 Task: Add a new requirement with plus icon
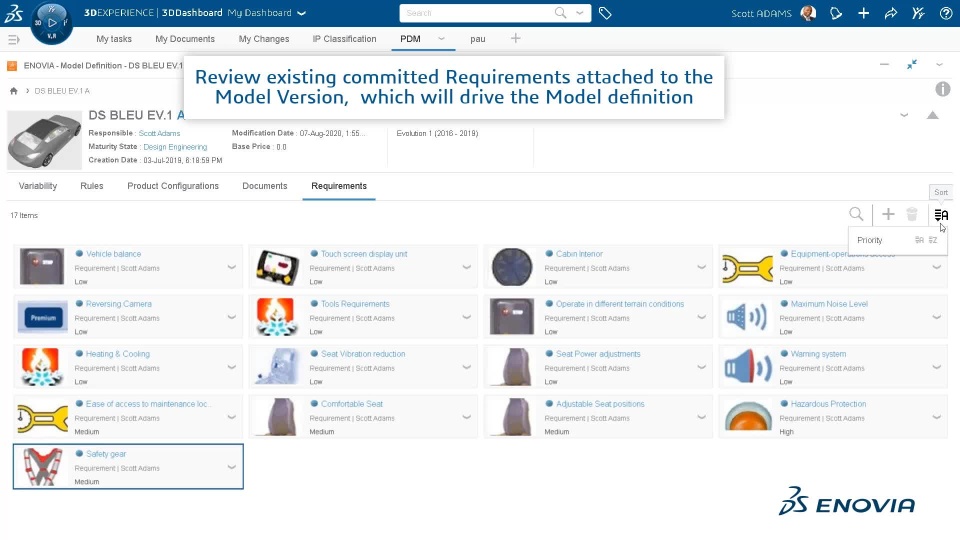pyautogui.click(x=888, y=214)
